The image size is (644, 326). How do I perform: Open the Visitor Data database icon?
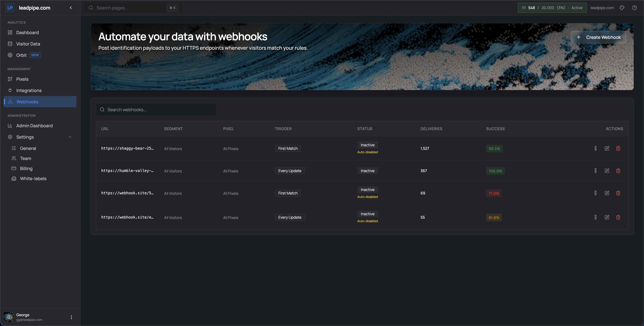point(10,44)
